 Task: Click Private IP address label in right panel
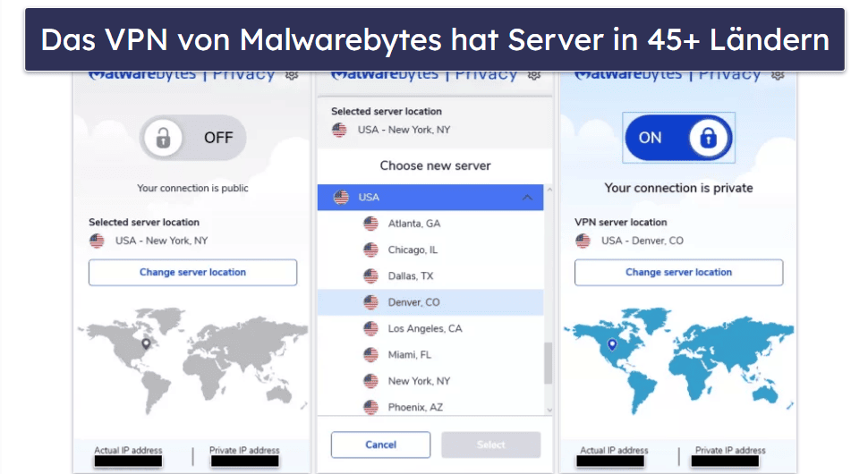pos(731,450)
